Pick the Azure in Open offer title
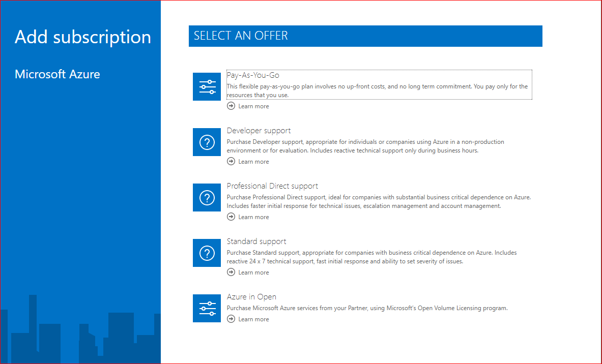Image resolution: width=602 pixels, height=364 pixels. (251, 297)
